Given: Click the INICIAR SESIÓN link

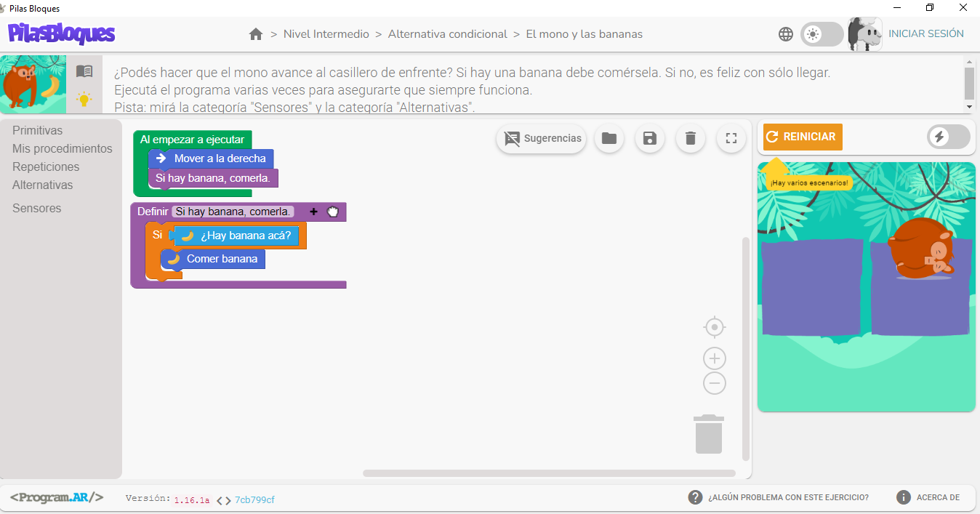Looking at the screenshot, I should (925, 34).
